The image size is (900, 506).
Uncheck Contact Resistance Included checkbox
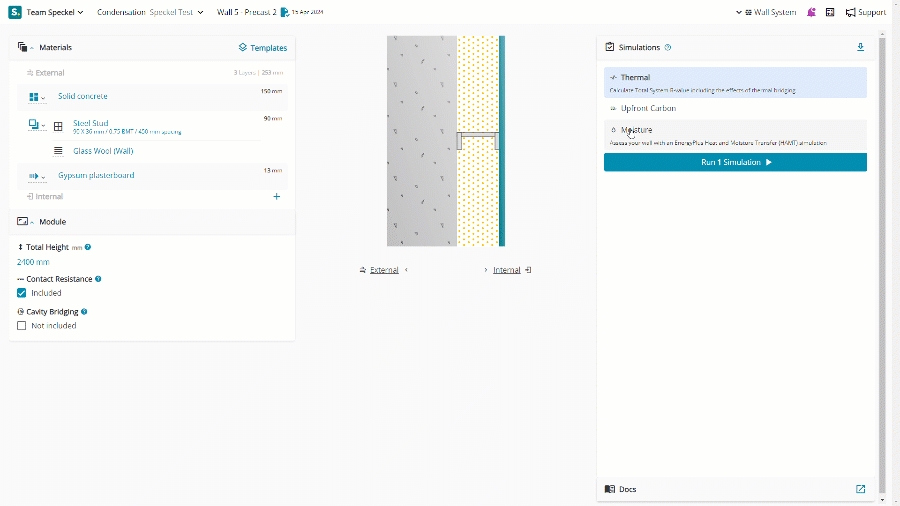pos(22,293)
